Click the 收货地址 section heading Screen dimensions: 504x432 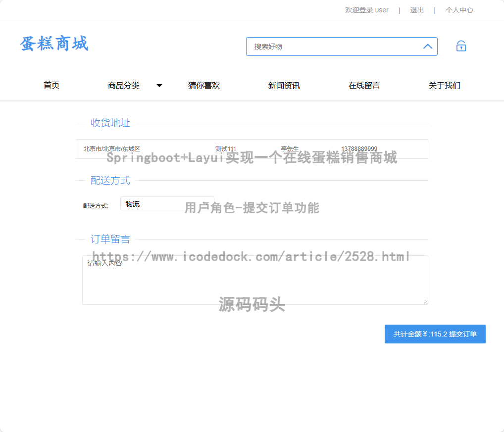110,123
